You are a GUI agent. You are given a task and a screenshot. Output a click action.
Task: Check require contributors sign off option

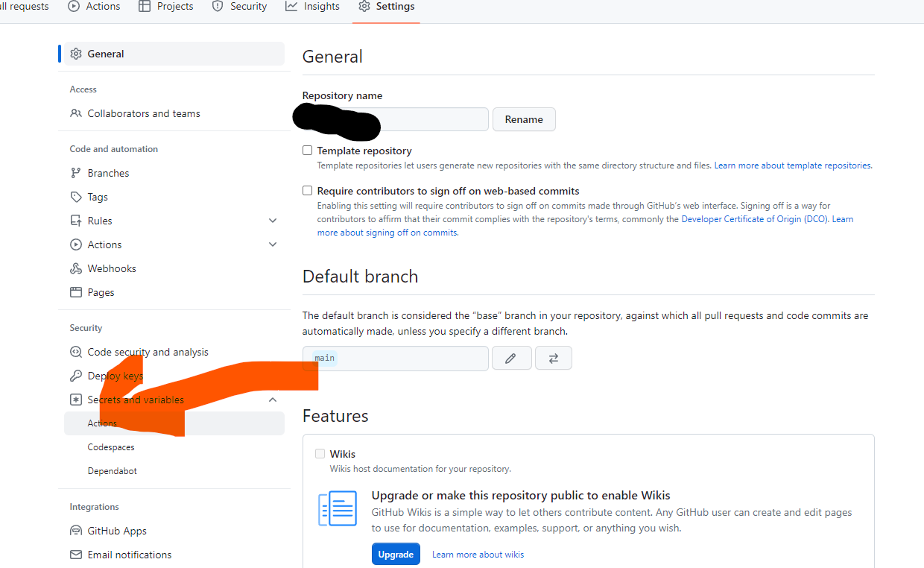[307, 191]
